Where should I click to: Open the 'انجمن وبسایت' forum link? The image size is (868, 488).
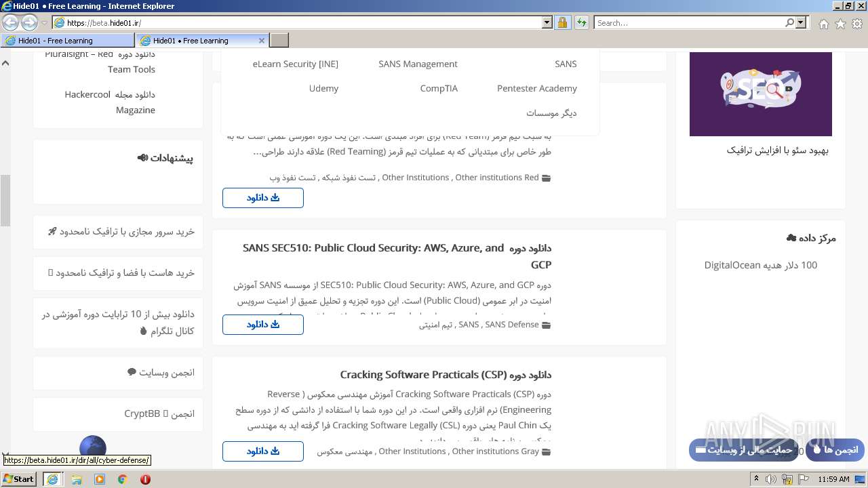pos(161,373)
